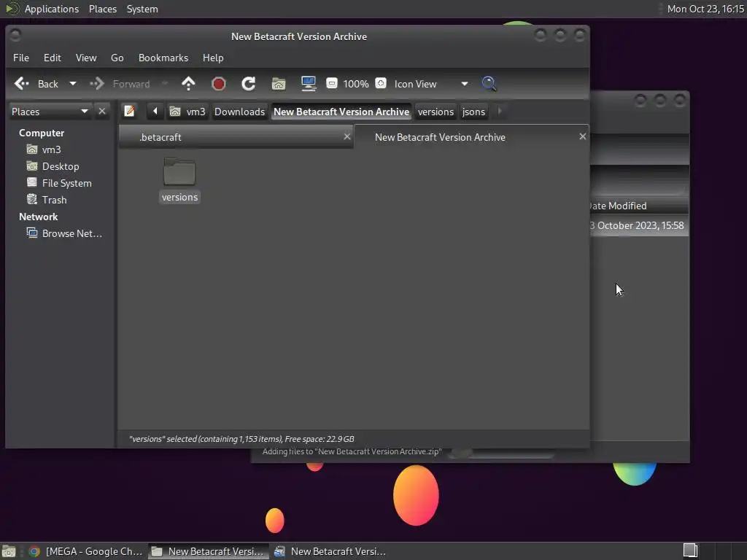This screenshot has height=560, width=747.
Task: Close the Places side pane
Action: (x=102, y=112)
